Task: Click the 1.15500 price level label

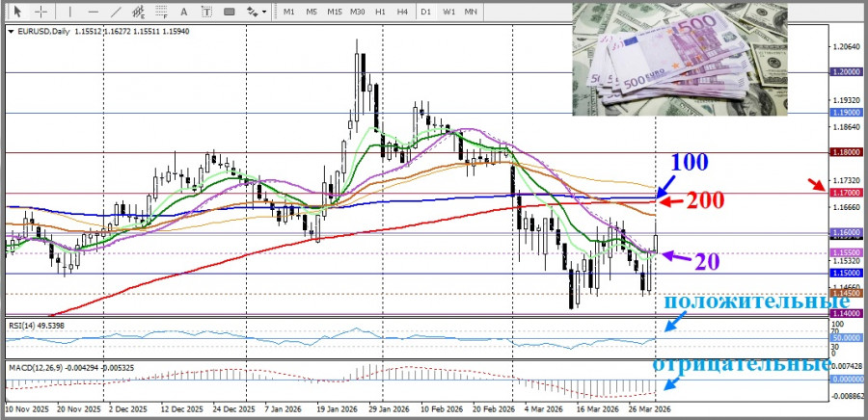Action: [846, 252]
